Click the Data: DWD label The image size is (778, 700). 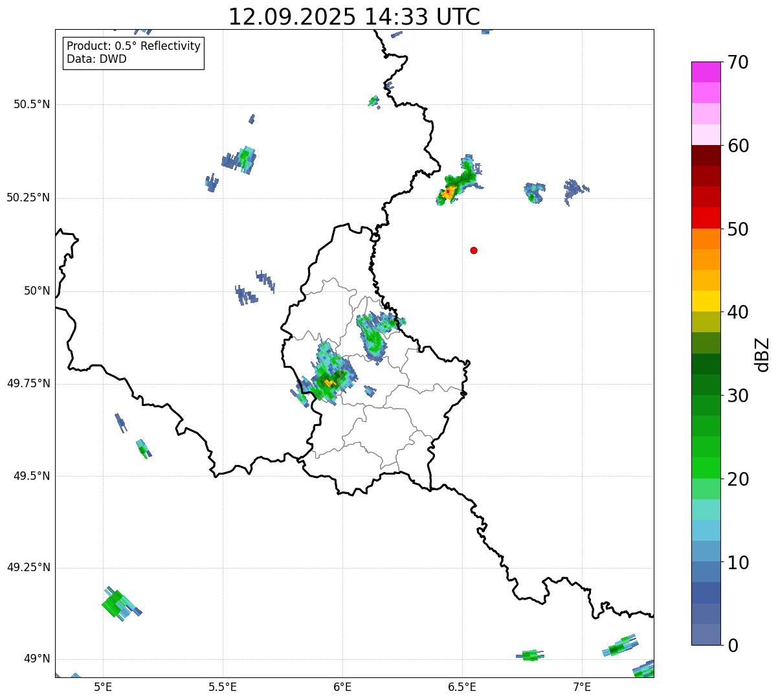click(96, 60)
